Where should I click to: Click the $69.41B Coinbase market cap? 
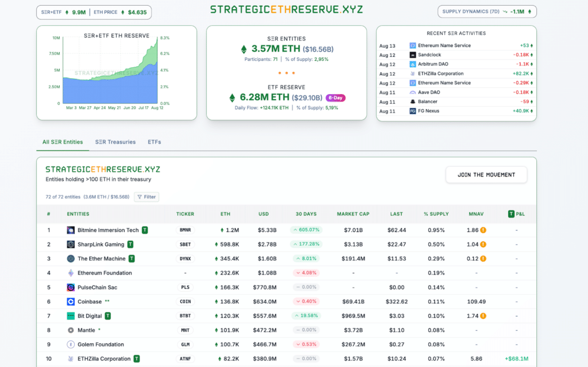point(353,302)
